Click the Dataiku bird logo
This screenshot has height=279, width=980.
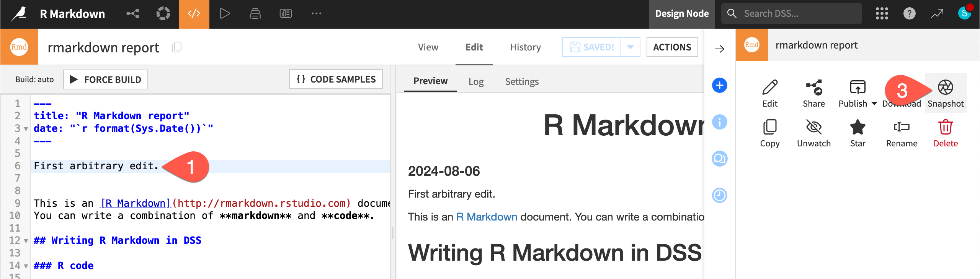(19, 14)
